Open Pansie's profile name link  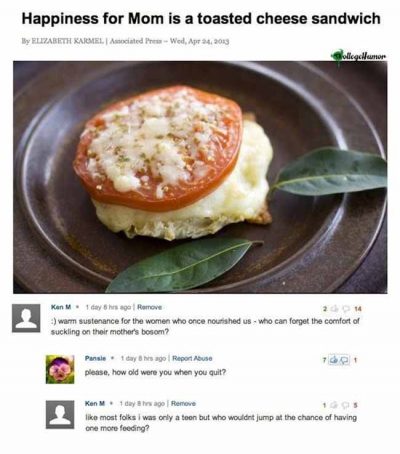[95, 358]
